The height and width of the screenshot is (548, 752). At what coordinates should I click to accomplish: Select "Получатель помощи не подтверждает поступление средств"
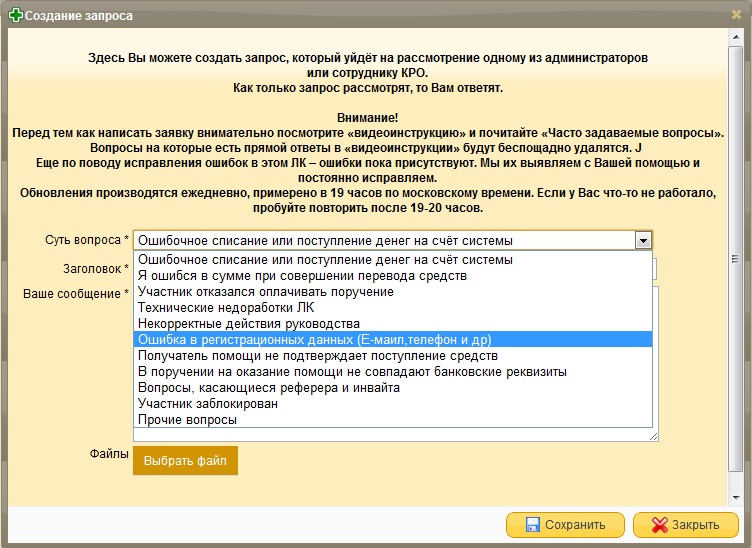[393, 355]
